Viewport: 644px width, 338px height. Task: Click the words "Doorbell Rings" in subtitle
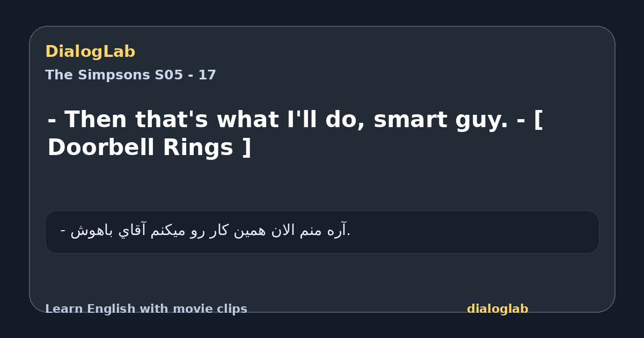pos(140,148)
